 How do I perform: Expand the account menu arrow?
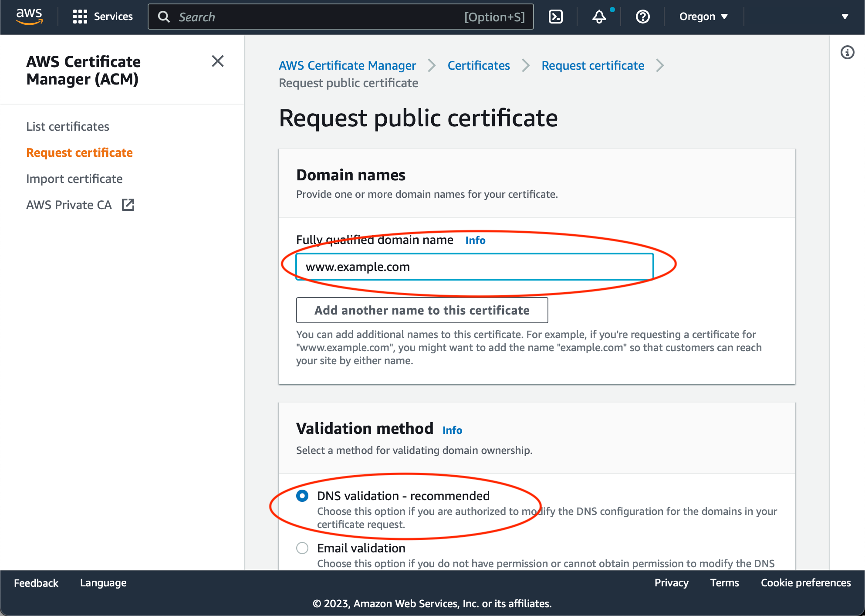(845, 17)
